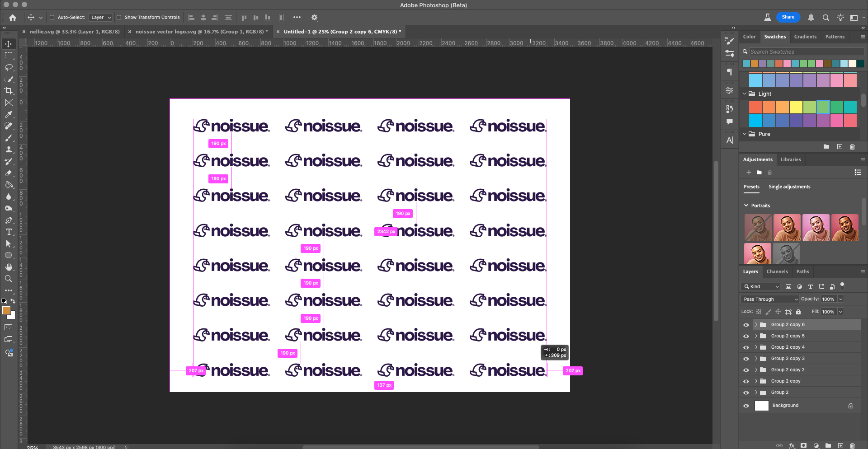Select the Lasso tool

coord(9,67)
